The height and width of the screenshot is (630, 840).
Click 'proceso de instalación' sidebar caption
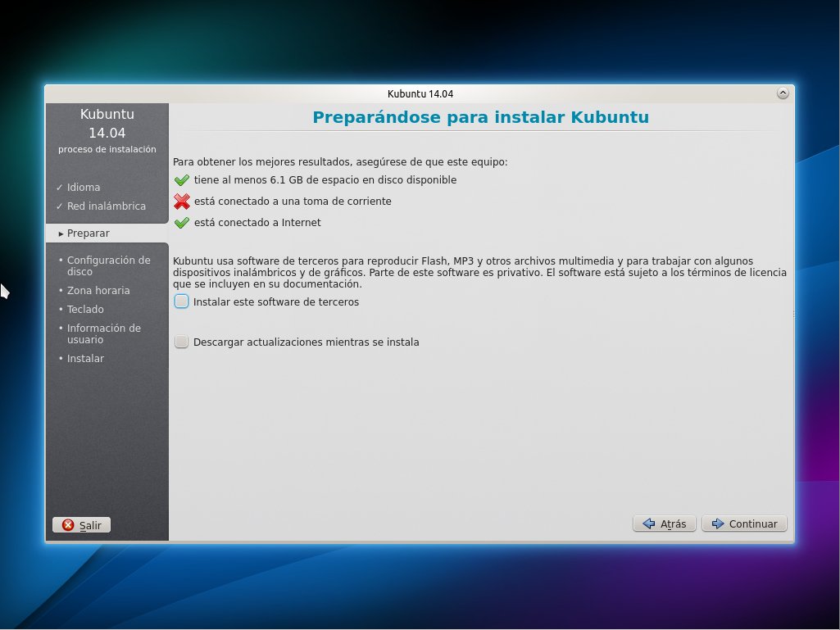click(x=107, y=149)
